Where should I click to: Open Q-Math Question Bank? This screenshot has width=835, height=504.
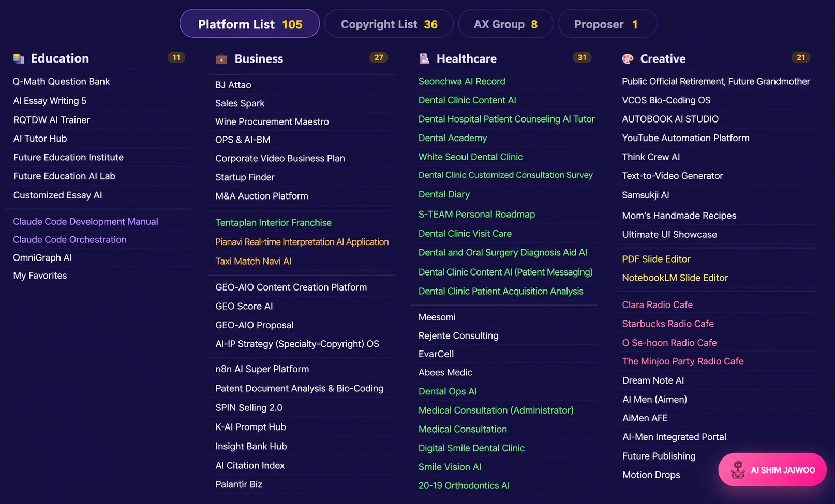[x=61, y=82]
